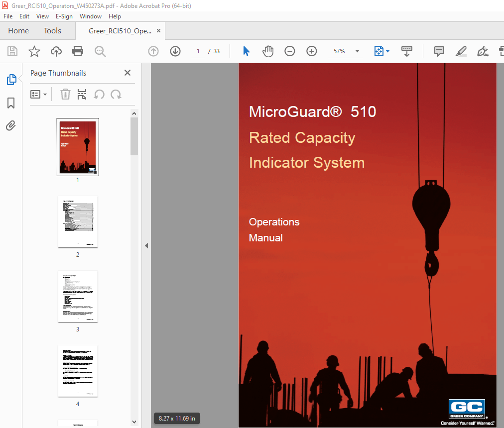Viewport: 504px width, 428px height.
Task: Select the Highlight text tool
Action: pos(461,51)
